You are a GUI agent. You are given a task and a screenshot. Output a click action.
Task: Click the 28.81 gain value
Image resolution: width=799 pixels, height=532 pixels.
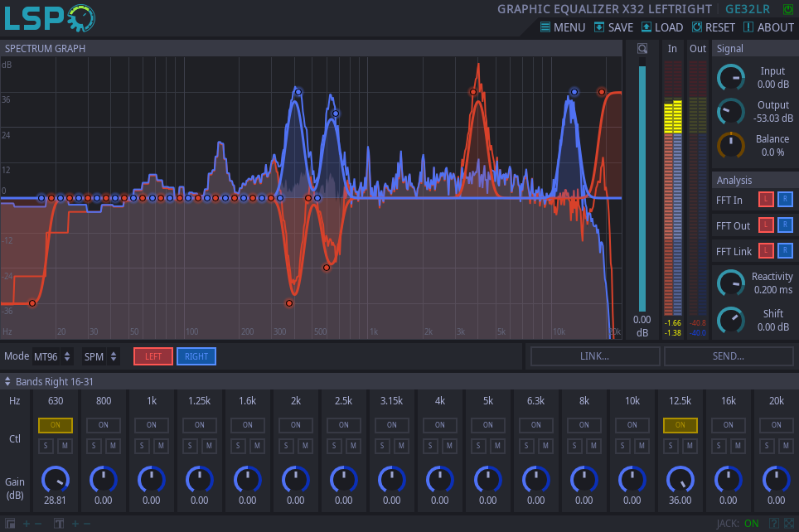click(55, 501)
